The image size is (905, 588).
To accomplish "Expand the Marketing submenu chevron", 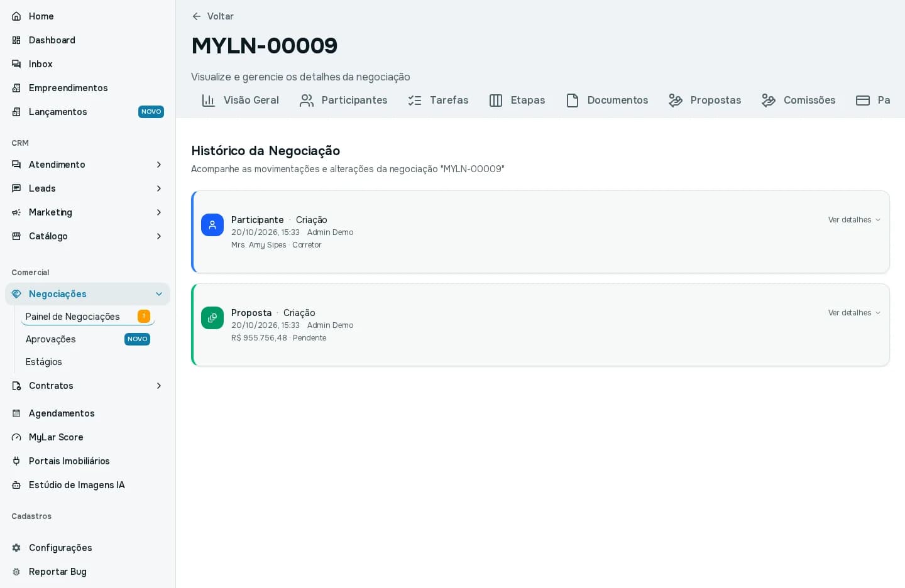I will [159, 212].
